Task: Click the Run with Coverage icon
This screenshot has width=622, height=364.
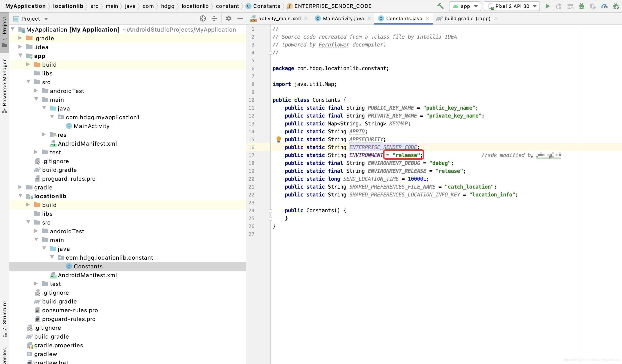Action: pyautogui.click(x=593, y=6)
